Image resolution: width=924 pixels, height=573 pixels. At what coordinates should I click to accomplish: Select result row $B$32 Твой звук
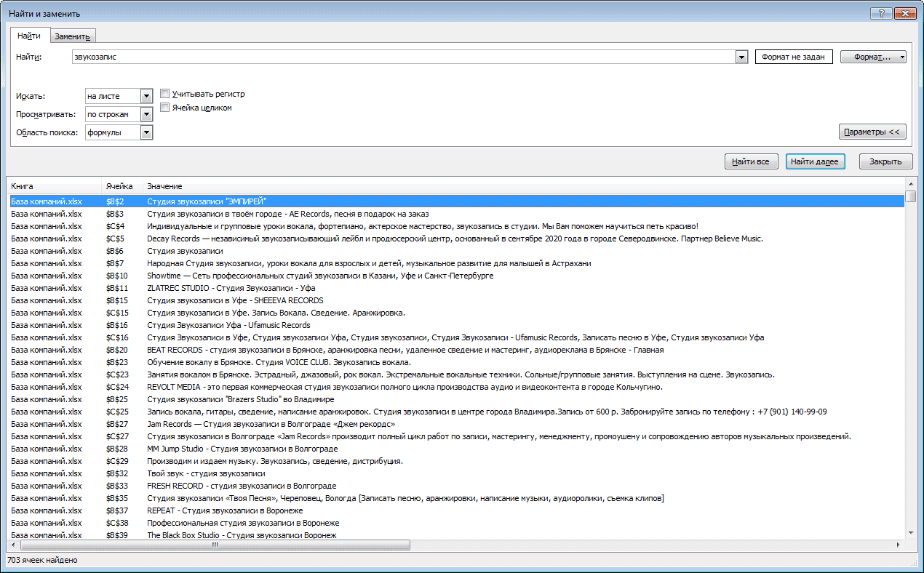pos(456,473)
